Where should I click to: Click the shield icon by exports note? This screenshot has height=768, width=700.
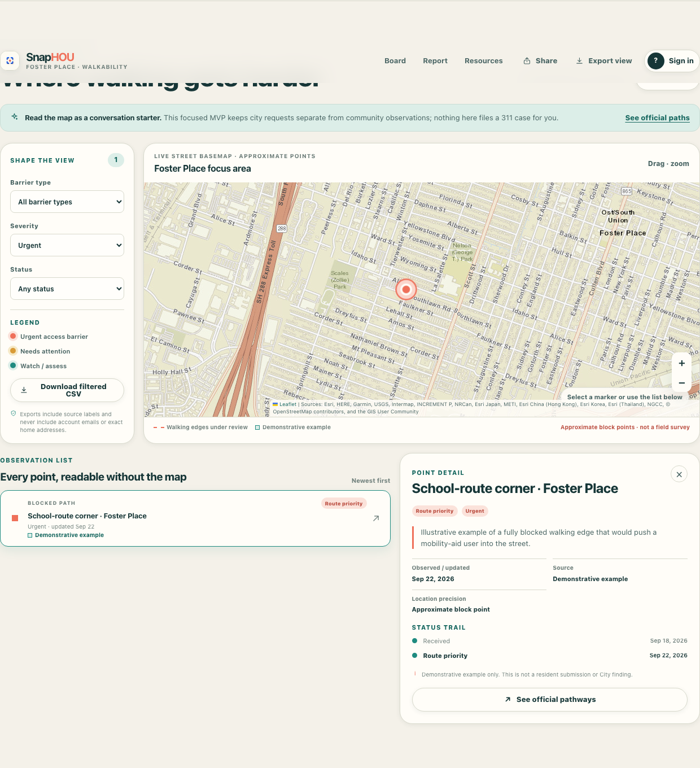14,413
